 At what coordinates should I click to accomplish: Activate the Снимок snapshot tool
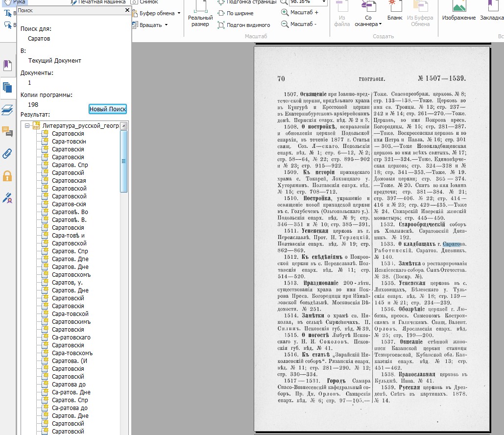point(145,2)
